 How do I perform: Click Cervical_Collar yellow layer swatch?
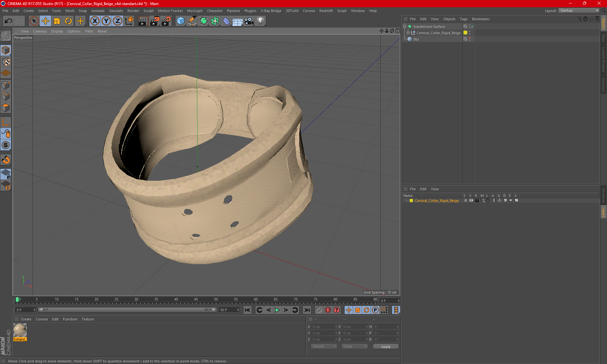[465, 33]
